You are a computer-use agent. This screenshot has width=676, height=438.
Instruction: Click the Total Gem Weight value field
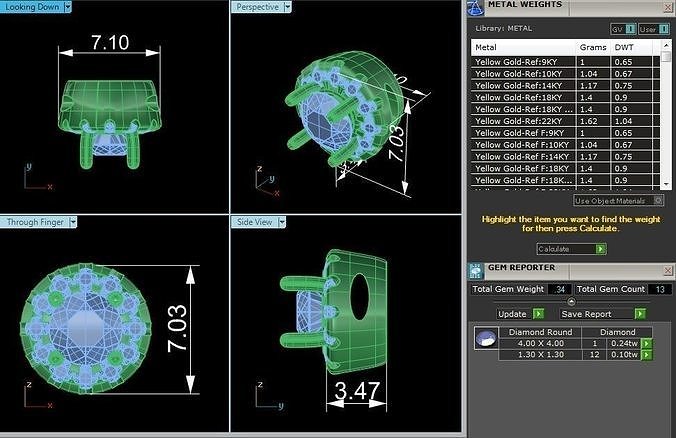[560, 289]
